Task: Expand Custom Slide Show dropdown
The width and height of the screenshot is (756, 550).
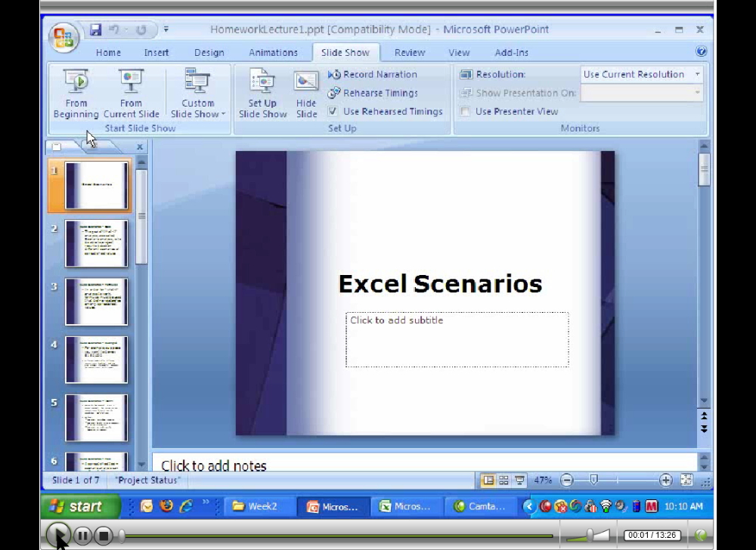Action: pyautogui.click(x=197, y=113)
